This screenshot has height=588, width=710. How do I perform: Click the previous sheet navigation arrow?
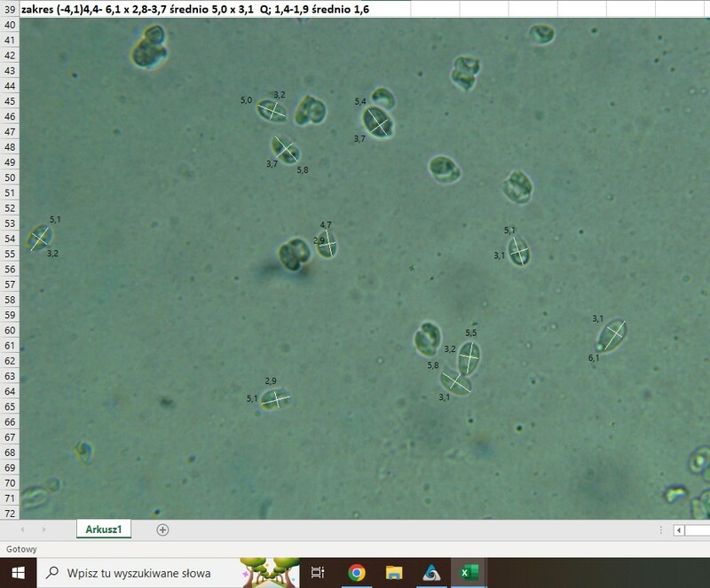[23, 529]
